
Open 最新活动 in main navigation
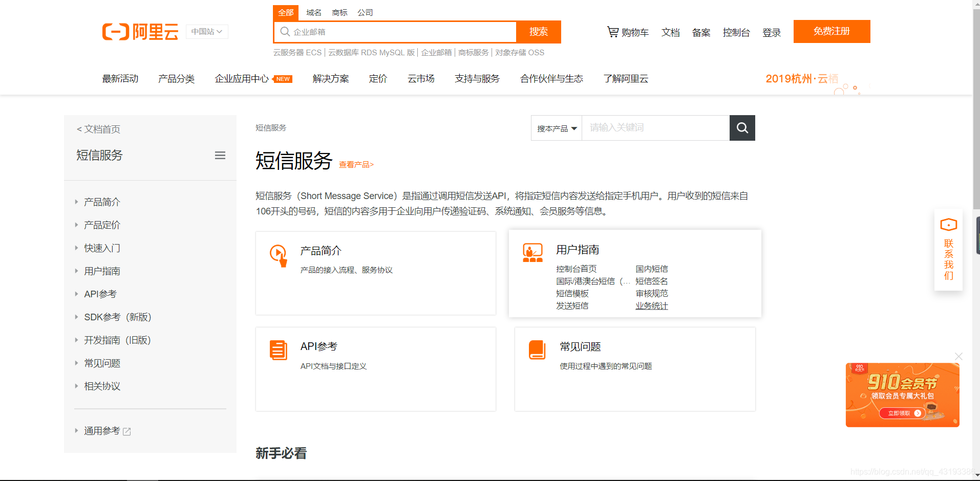tap(120, 79)
